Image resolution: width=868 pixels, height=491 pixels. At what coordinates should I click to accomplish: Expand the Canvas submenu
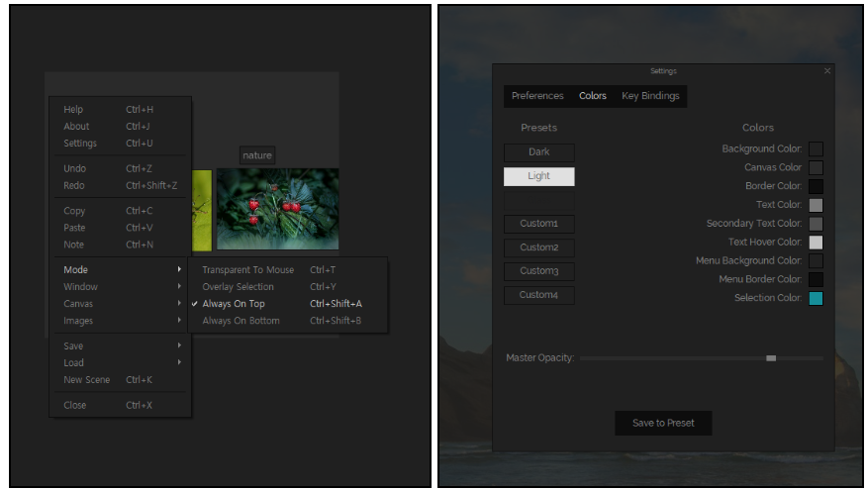(x=120, y=303)
